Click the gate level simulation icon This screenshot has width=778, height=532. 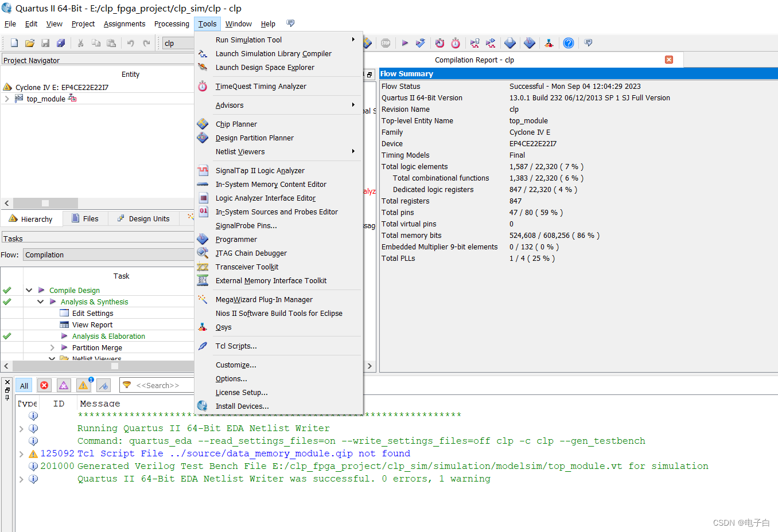(491, 43)
